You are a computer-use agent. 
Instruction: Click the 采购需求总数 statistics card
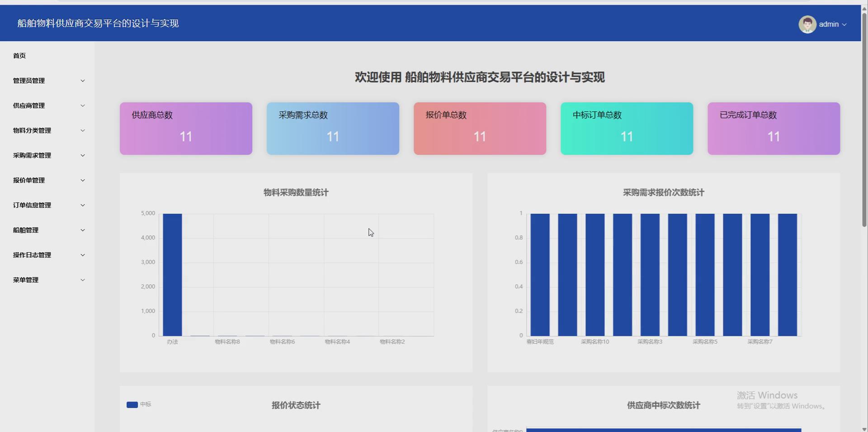coord(333,128)
